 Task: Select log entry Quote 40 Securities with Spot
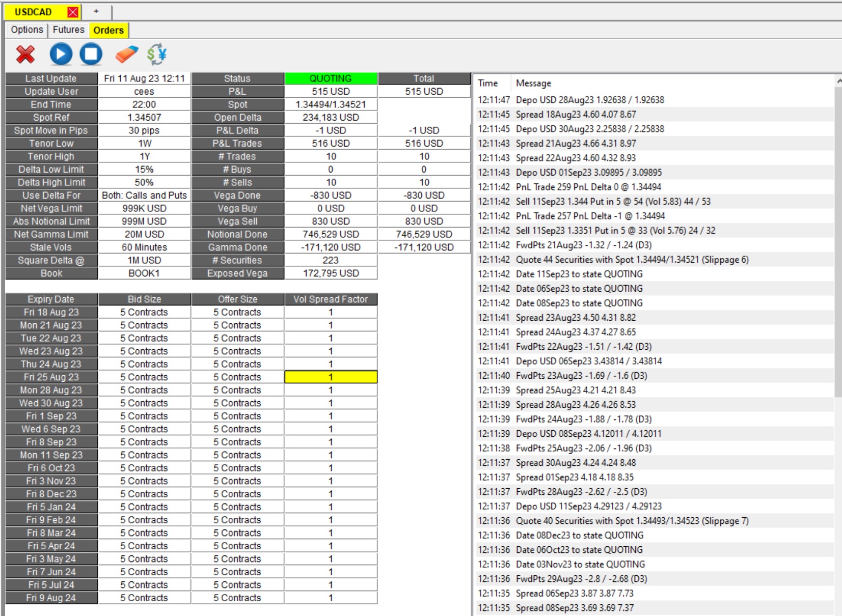[x=654, y=520]
